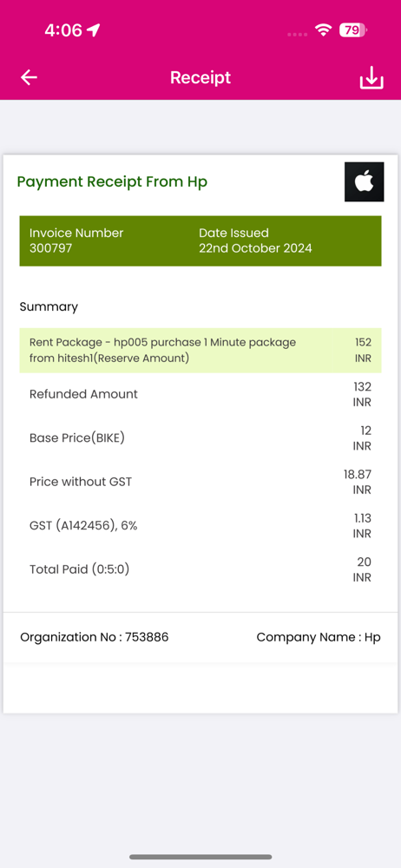The image size is (401, 868).
Task: Tap the Wi-Fi status icon
Action: pyautogui.click(x=322, y=30)
